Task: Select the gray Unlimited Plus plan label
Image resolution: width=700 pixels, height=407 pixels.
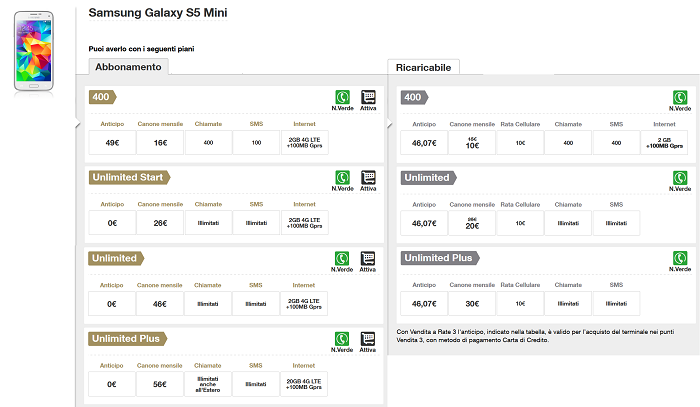Action: click(440, 258)
